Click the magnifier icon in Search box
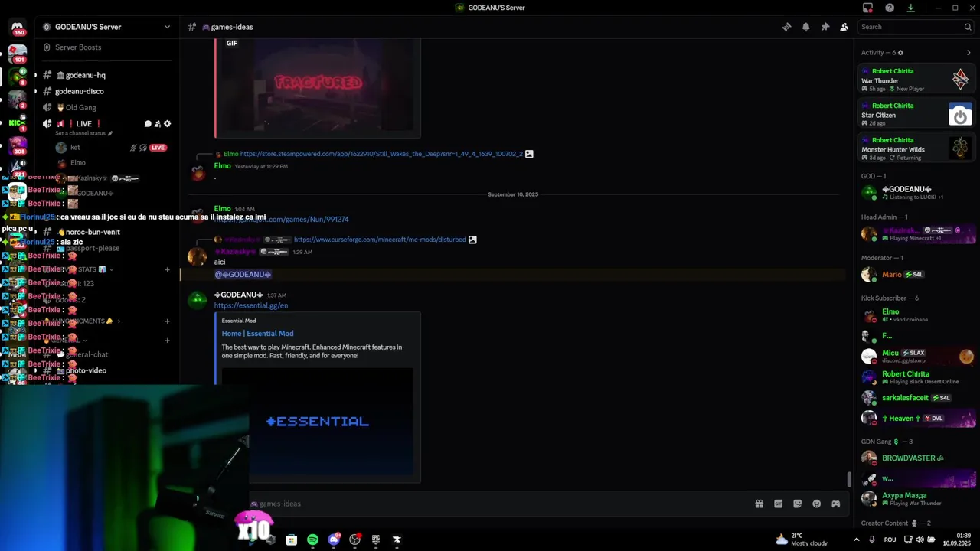The height and width of the screenshot is (551, 980). tap(968, 27)
